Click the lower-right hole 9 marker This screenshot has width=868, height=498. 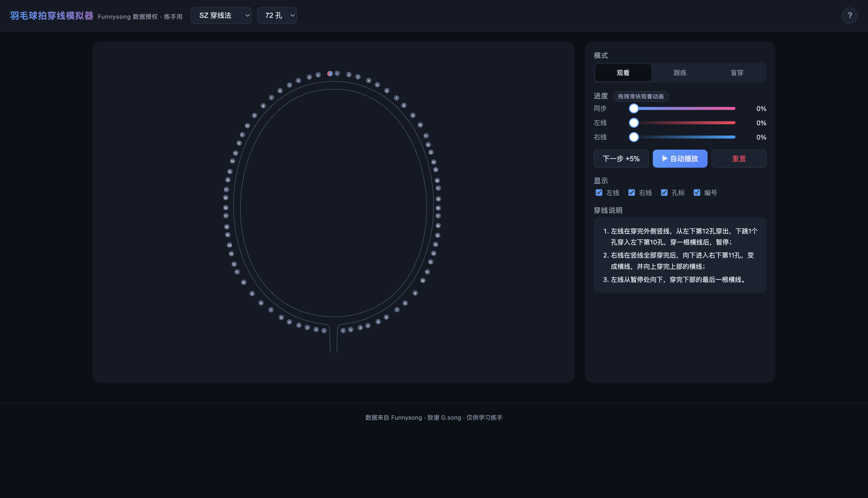coord(415,293)
